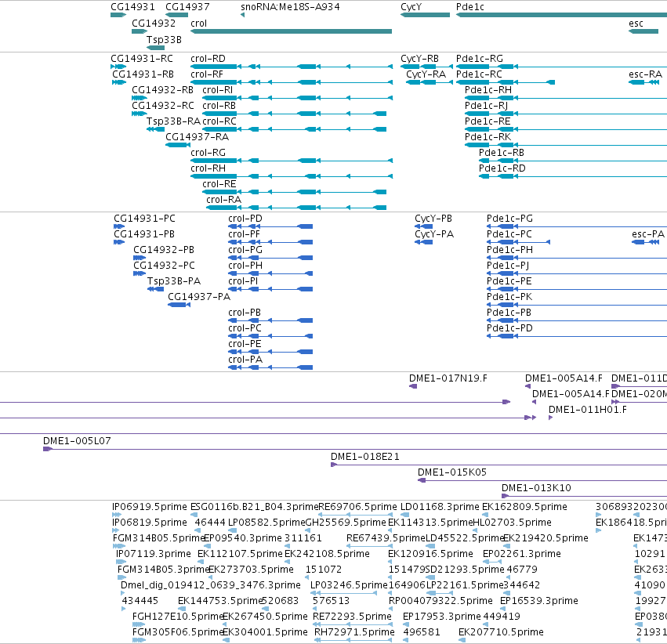Viewport: 667px width, 644px height.
Task: Click the Pde1c-RC transcript label
Action: 479,74
